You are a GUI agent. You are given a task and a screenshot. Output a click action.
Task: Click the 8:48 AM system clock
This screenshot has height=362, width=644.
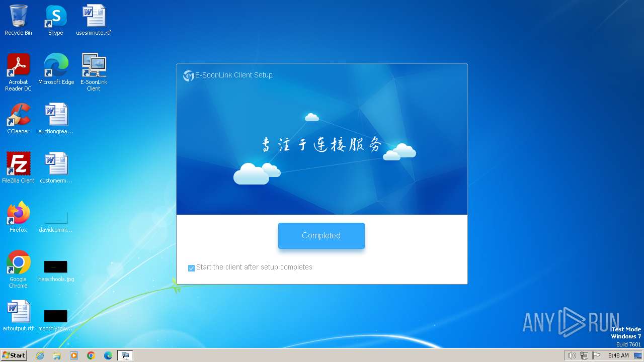[618, 355]
